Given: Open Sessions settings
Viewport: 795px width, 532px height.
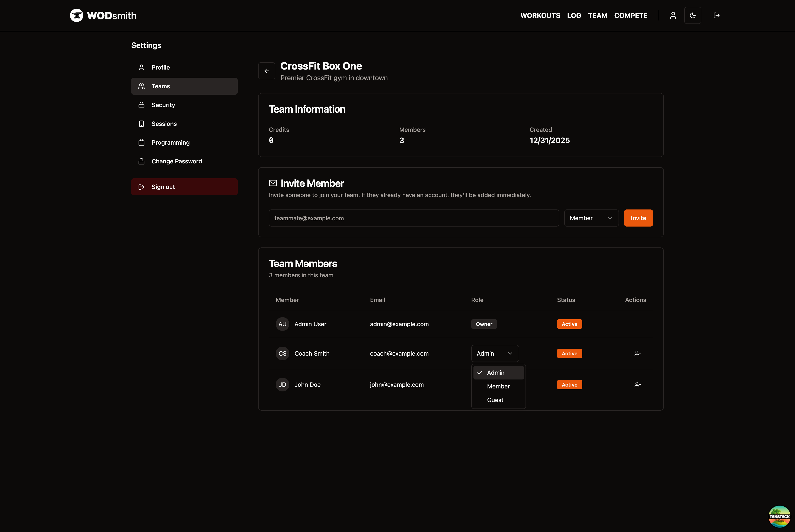Looking at the screenshot, I should [184, 124].
